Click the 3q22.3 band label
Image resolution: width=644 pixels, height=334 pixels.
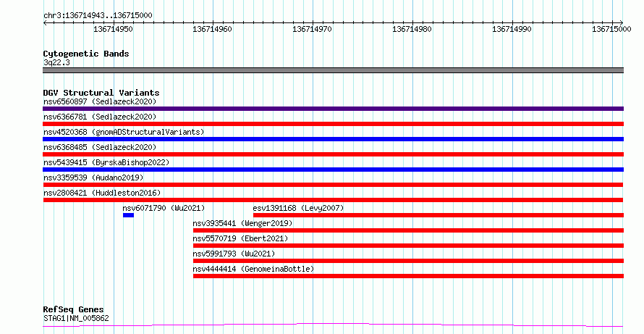[56, 62]
